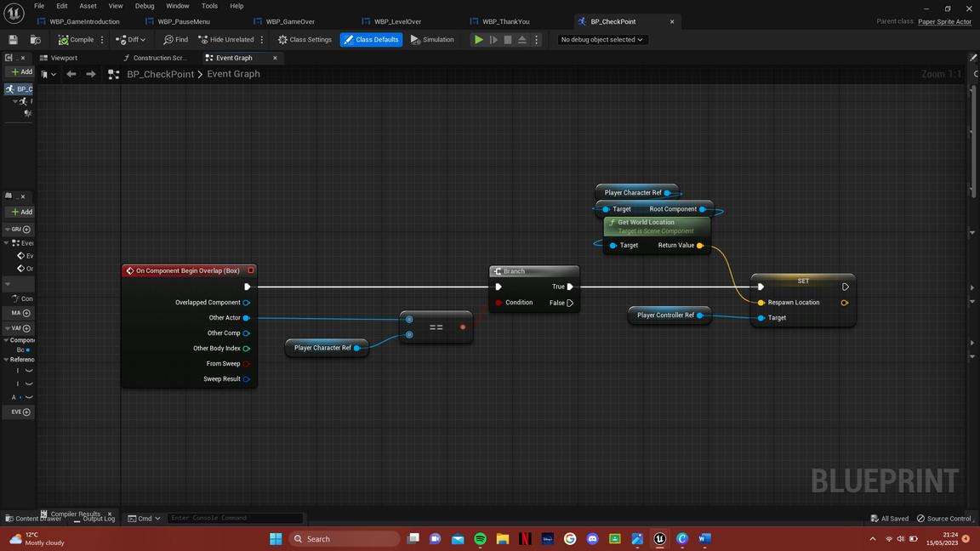Select the Player Controller Ref variable node

coord(669,315)
